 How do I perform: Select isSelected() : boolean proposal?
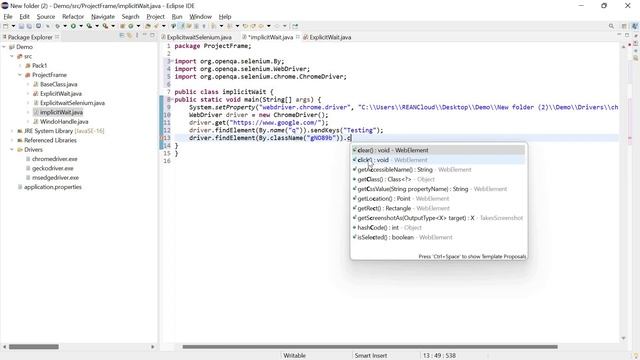click(438, 237)
